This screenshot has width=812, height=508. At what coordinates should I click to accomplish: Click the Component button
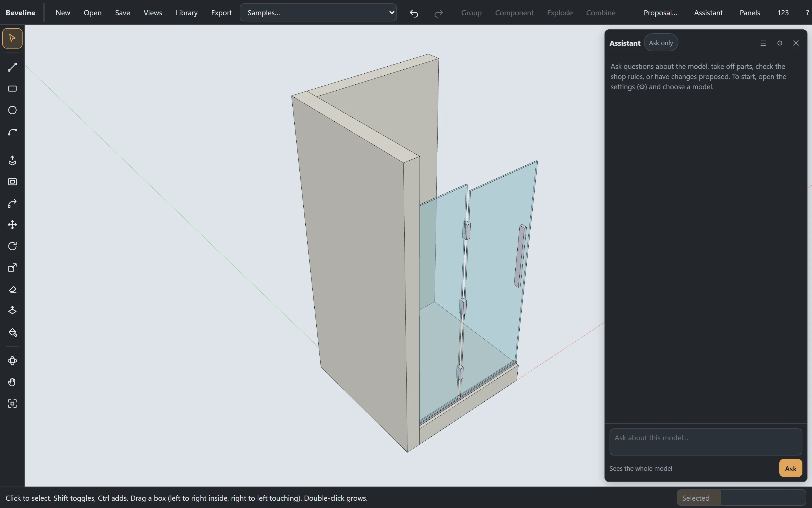point(514,13)
